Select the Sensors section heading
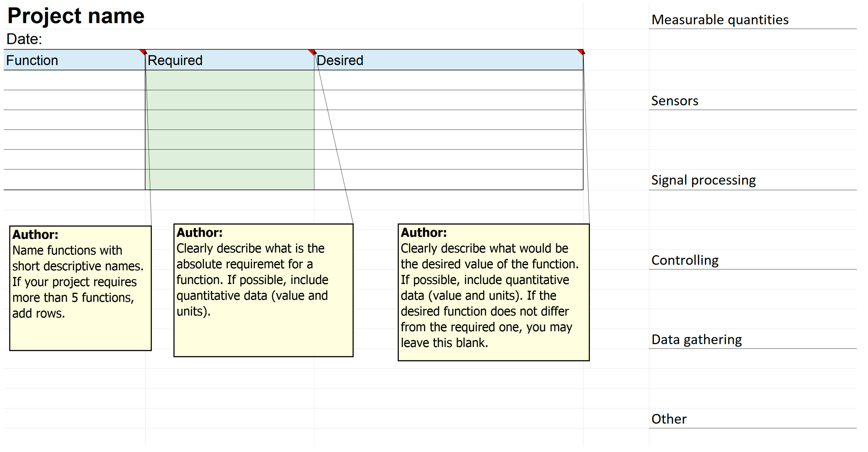This screenshot has width=868, height=452. (x=675, y=101)
